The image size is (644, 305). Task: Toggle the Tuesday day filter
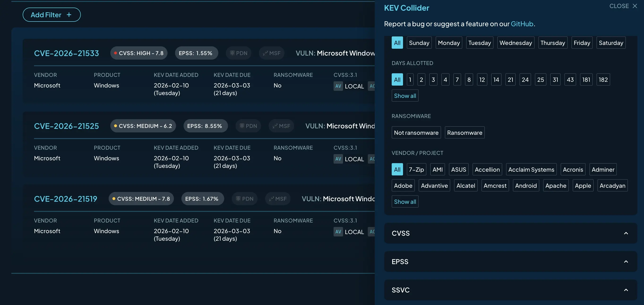click(x=479, y=43)
